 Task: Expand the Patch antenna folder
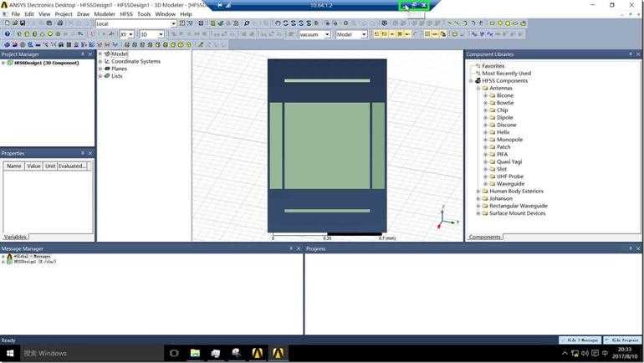tap(485, 147)
